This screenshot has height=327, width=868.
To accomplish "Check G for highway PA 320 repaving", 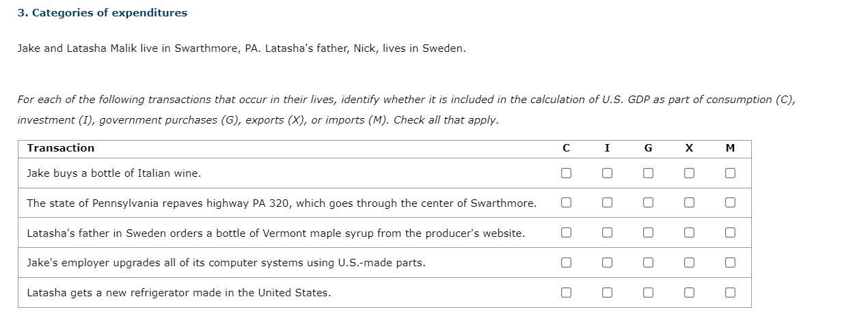I will 648,203.
